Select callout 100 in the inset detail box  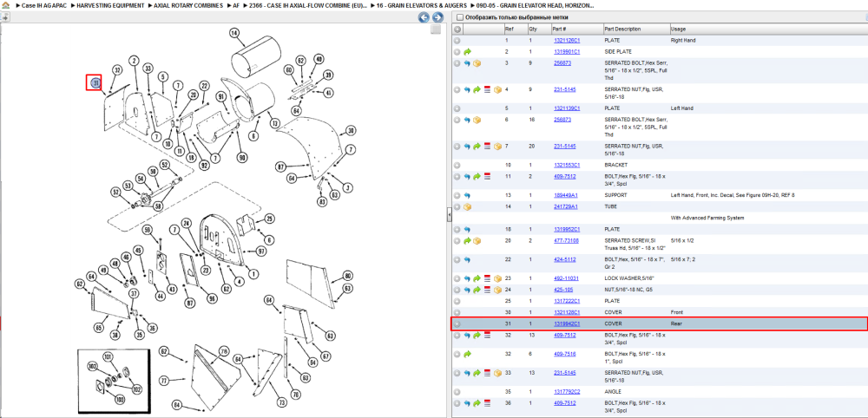tap(120, 399)
